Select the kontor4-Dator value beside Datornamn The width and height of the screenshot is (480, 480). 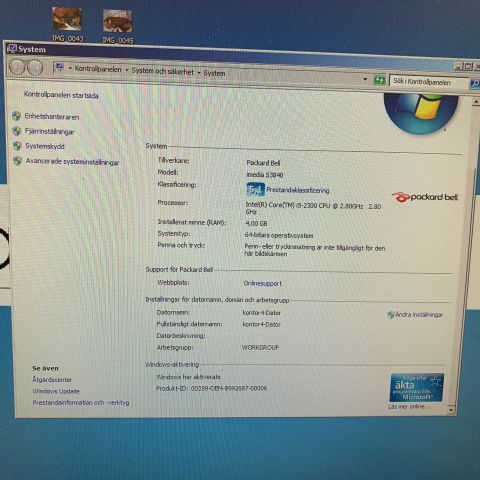262,313
